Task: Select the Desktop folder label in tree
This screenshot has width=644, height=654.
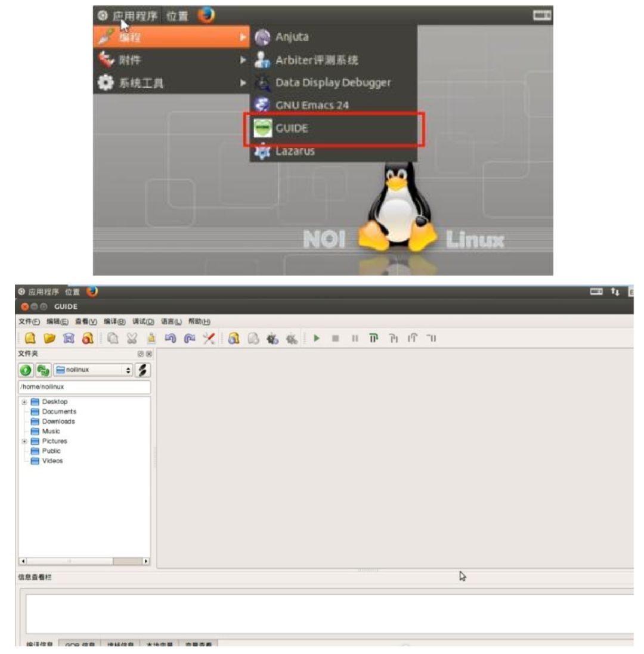Action: (x=55, y=402)
